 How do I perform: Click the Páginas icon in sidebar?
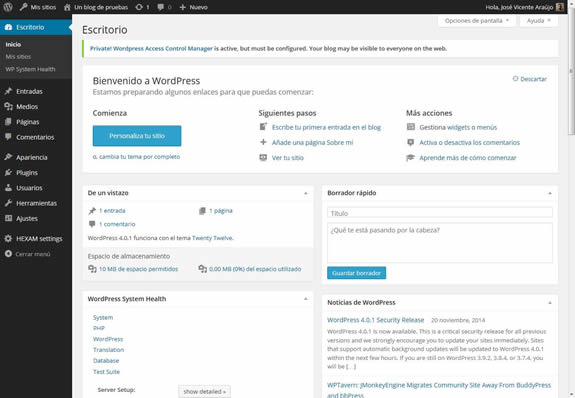8,122
